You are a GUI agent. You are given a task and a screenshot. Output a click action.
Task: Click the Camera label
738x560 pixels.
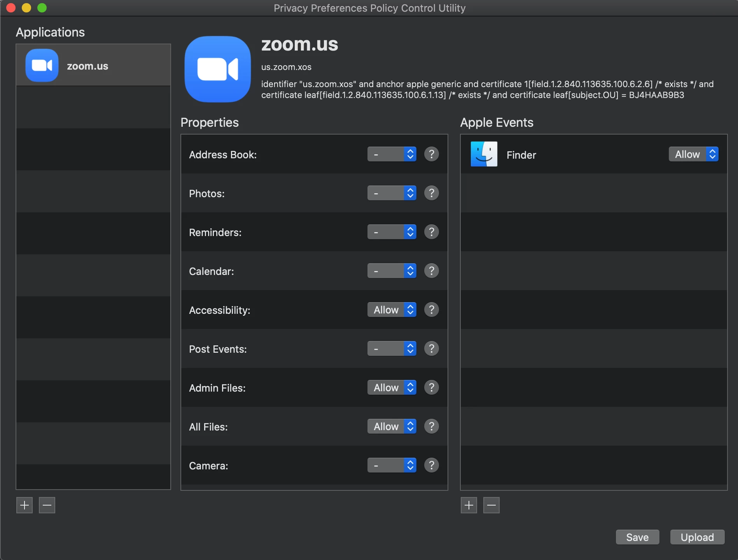(x=208, y=466)
